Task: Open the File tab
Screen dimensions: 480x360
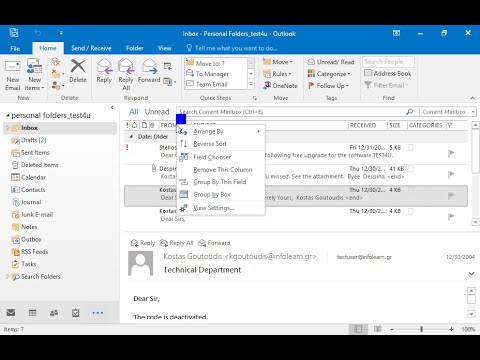Action: click(15, 48)
